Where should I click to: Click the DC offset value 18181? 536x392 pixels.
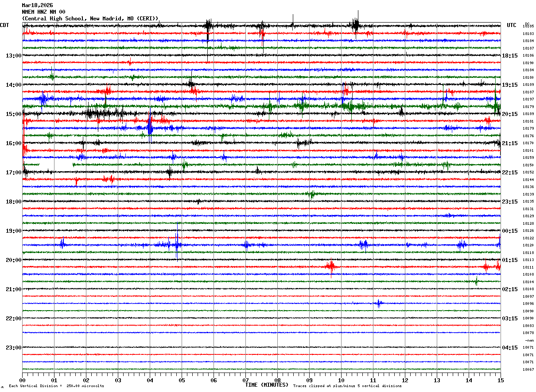[528, 121]
